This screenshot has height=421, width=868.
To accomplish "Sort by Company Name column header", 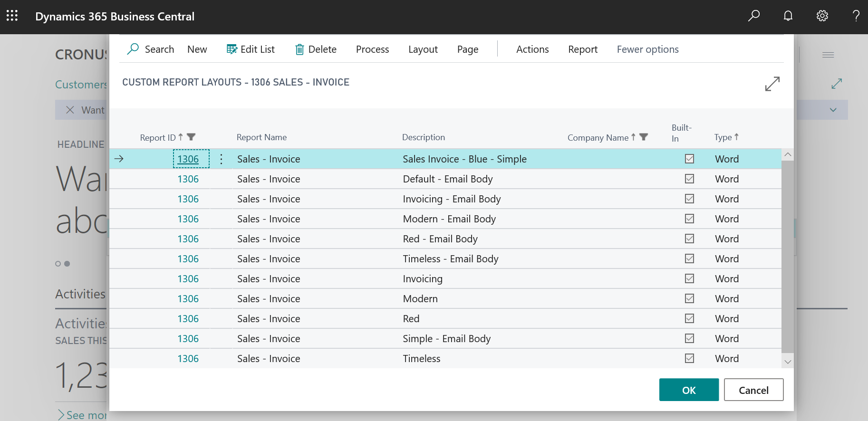I will (x=598, y=137).
